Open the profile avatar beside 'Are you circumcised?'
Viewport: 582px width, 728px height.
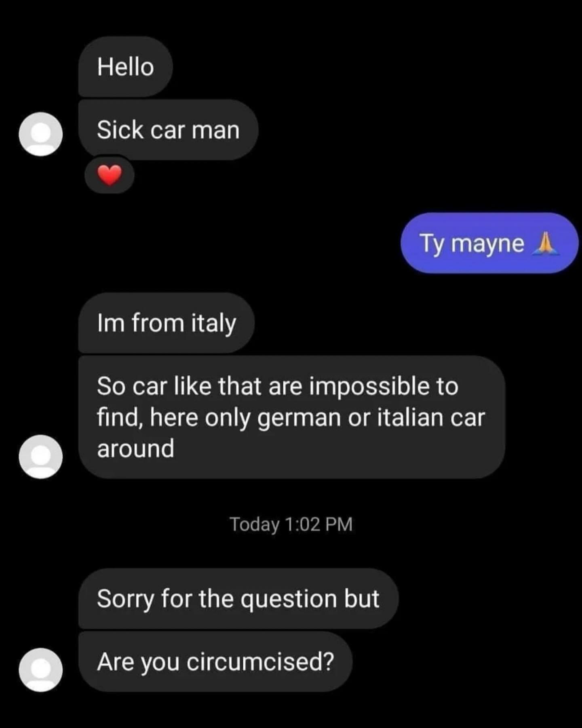coord(40,670)
